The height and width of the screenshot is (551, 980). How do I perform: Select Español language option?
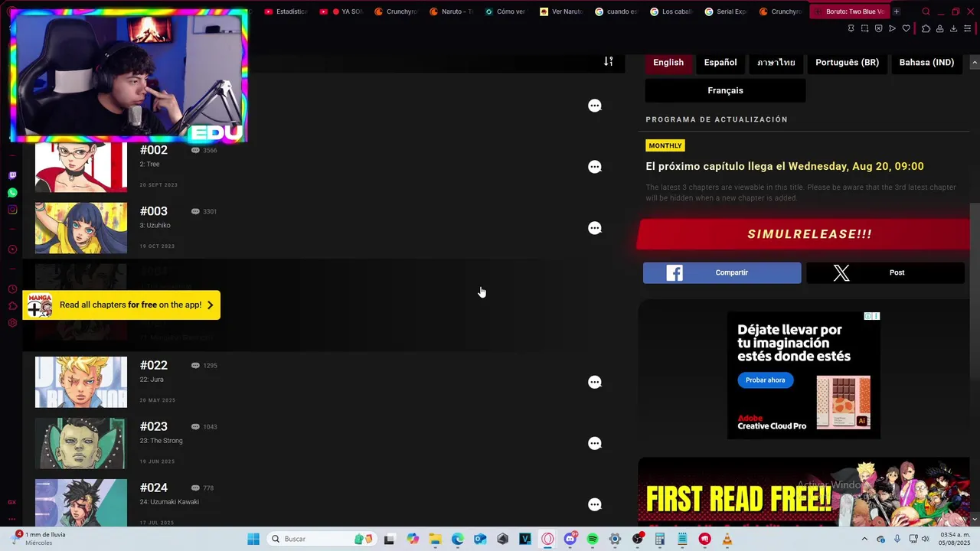point(720,63)
